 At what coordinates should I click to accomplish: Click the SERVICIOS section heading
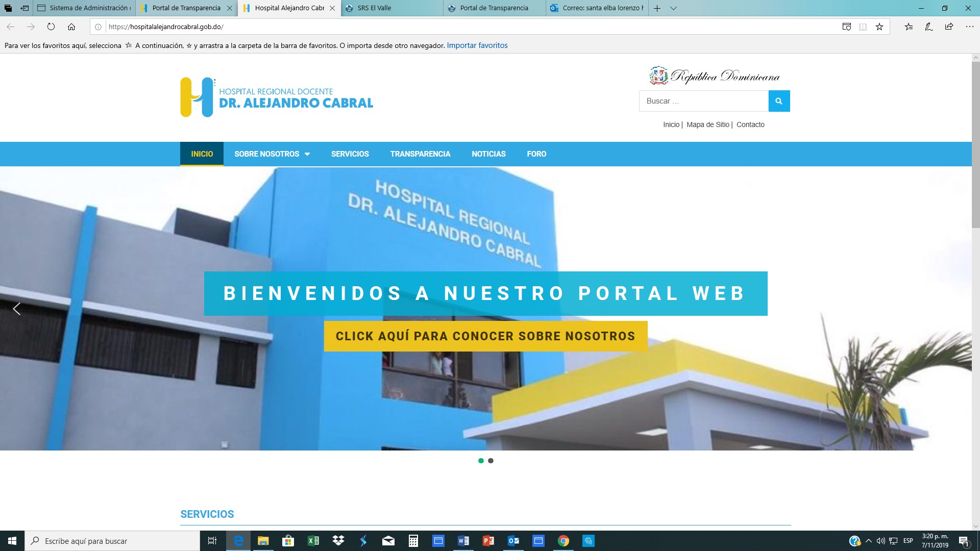[207, 514]
